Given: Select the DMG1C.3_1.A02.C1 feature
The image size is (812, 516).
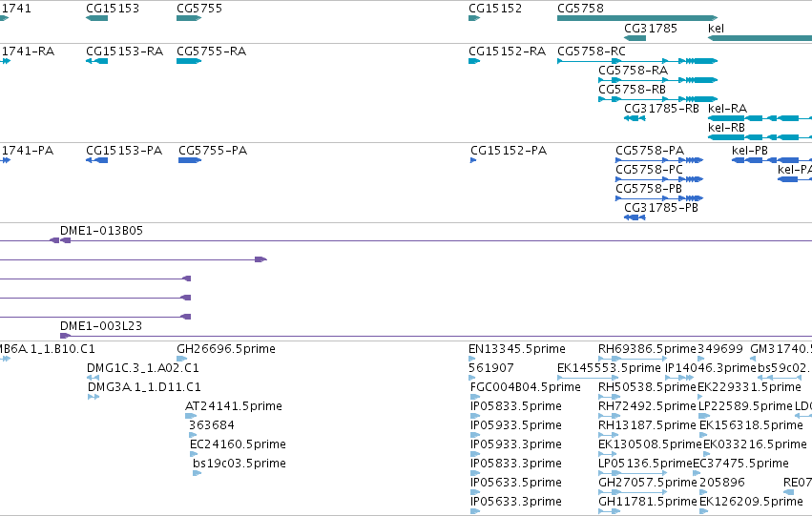Looking at the screenshot, I should click(x=93, y=378).
